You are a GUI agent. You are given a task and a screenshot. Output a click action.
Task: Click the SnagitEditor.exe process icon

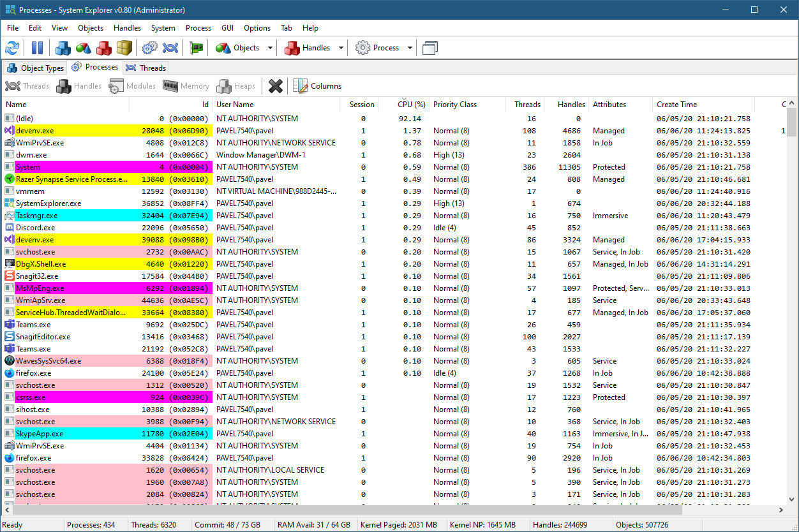point(10,337)
